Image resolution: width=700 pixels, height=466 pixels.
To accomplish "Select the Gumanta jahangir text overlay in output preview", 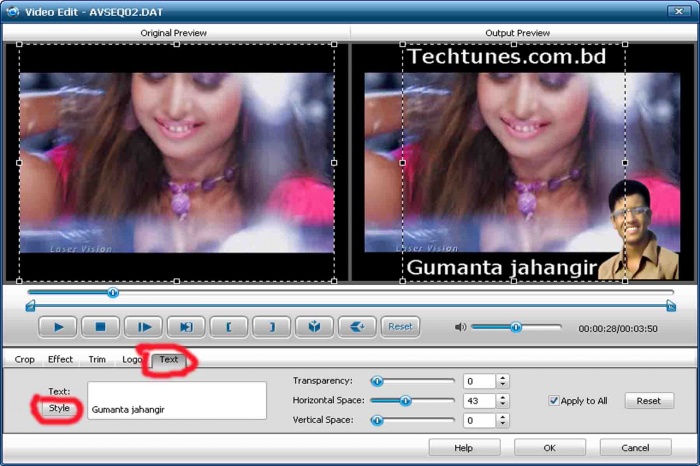I will pos(502,268).
